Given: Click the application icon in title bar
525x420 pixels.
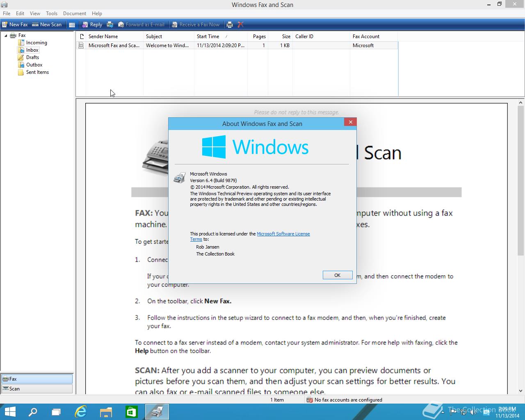Looking at the screenshot, I should point(4,5).
